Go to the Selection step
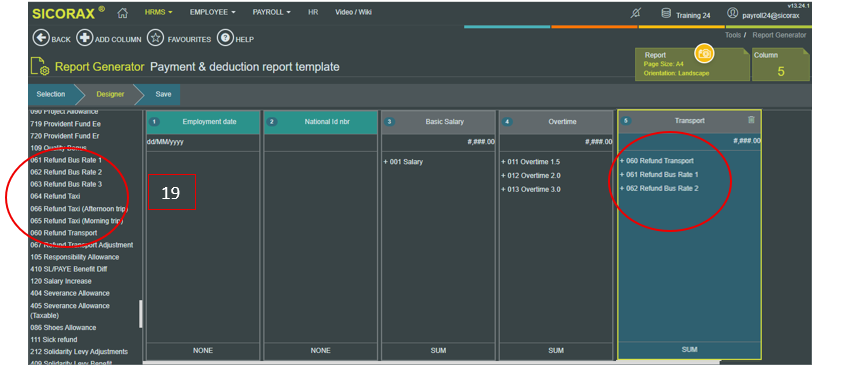Screen dimensions: 849x366 pos(51,94)
